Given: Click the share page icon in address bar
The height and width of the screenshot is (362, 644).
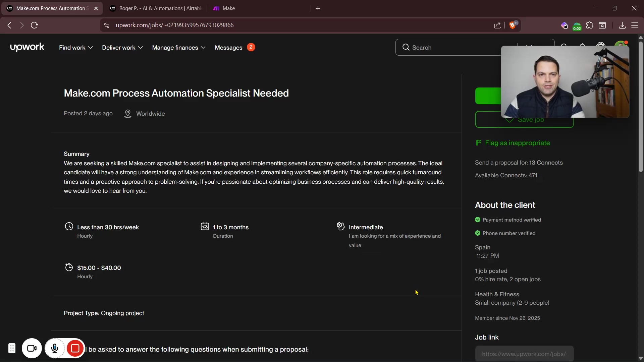Looking at the screenshot, I should (497, 25).
